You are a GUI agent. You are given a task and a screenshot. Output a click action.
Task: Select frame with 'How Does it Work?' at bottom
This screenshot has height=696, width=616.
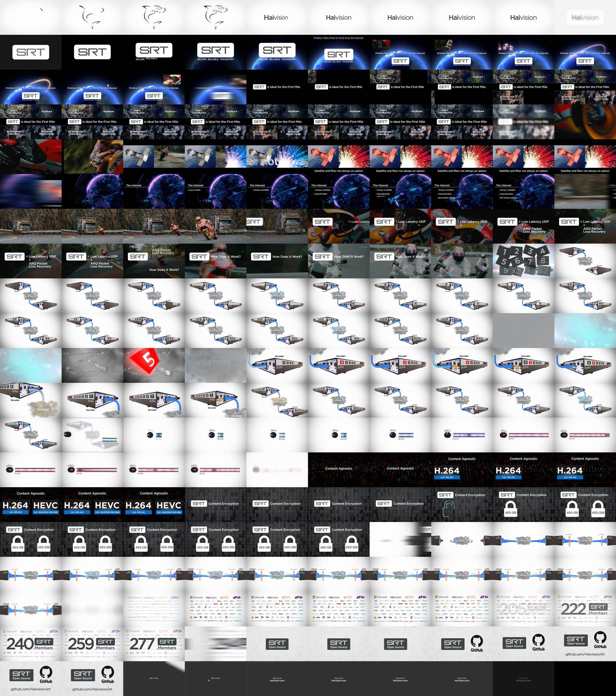pos(154,261)
